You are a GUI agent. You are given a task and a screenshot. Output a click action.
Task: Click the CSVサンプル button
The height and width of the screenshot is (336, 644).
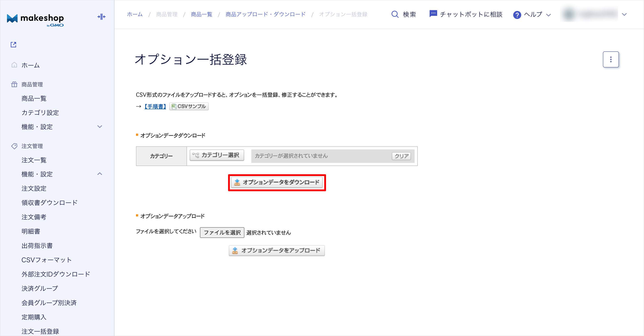tap(189, 106)
